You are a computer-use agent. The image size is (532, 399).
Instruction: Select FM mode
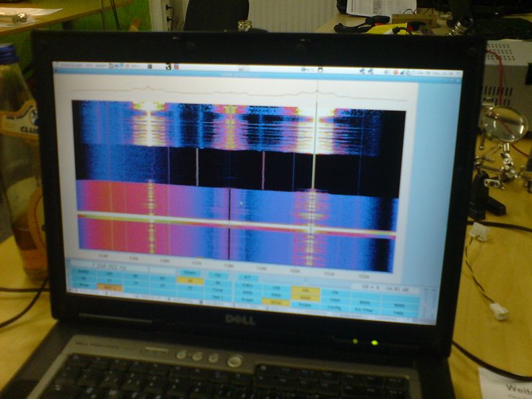pyautogui.click(x=334, y=293)
